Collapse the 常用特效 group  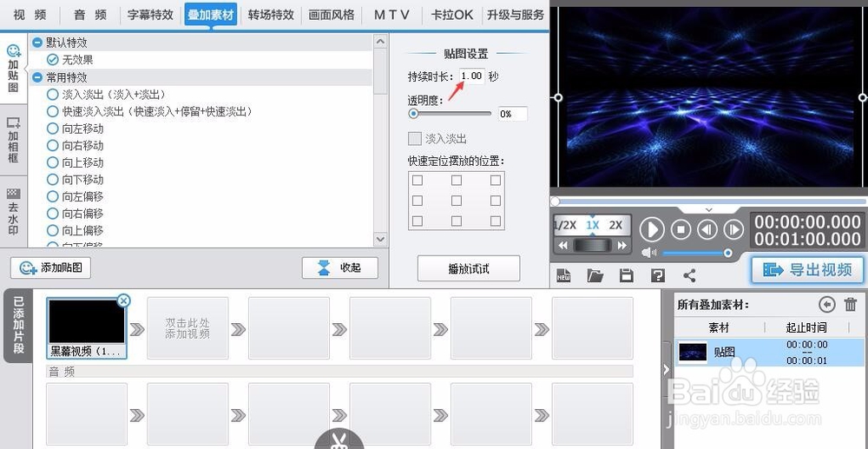click(x=37, y=77)
